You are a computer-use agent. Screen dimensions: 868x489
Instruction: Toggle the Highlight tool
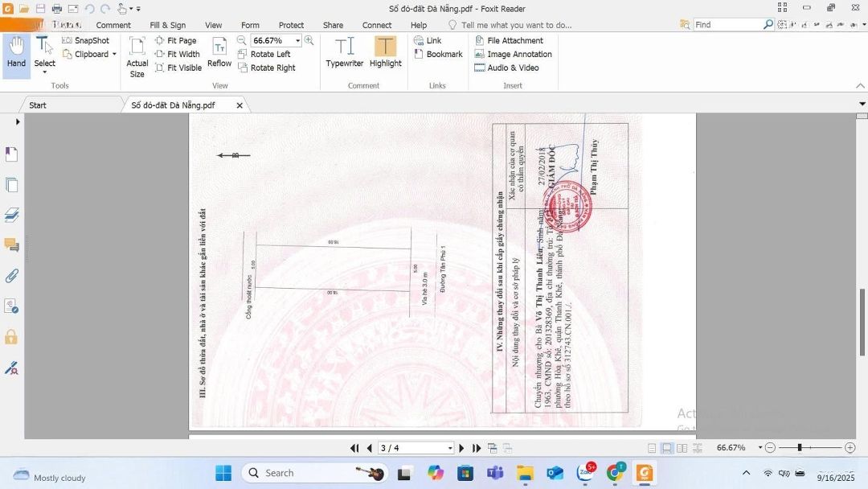pos(385,51)
